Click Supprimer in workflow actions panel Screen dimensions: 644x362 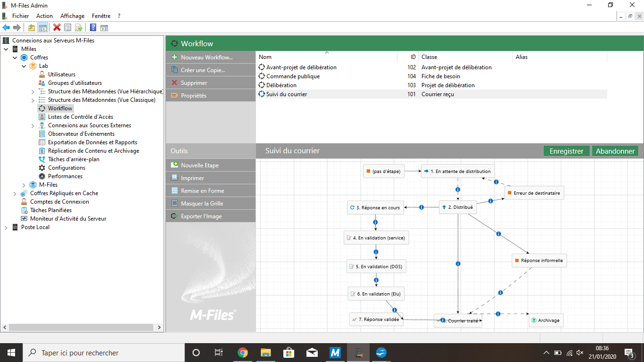211,83
